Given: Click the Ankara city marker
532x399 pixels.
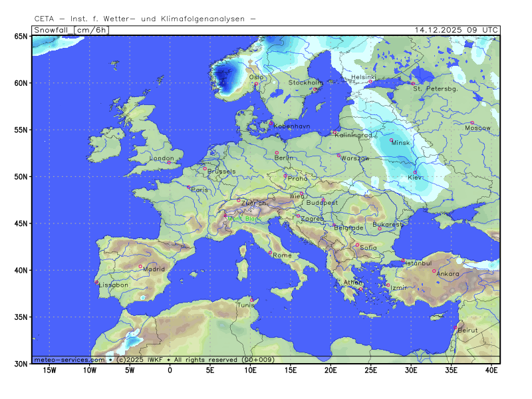Looking at the screenshot, I should pyautogui.click(x=434, y=271).
